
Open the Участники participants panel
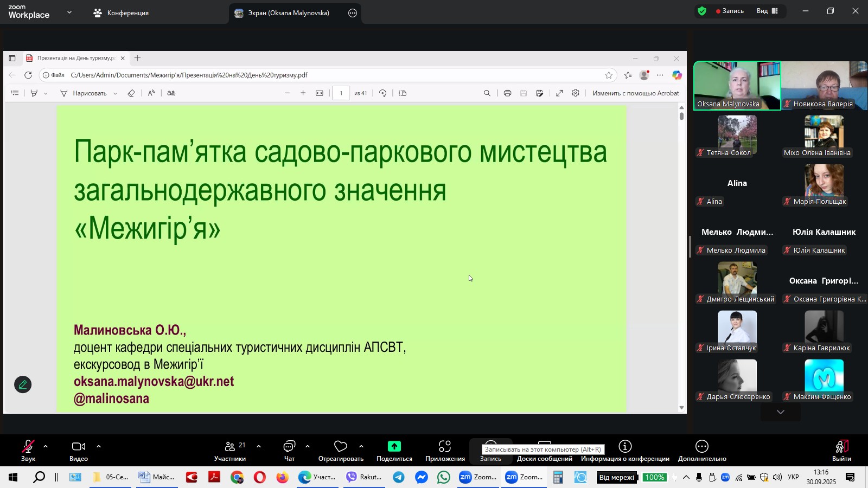[x=230, y=451]
